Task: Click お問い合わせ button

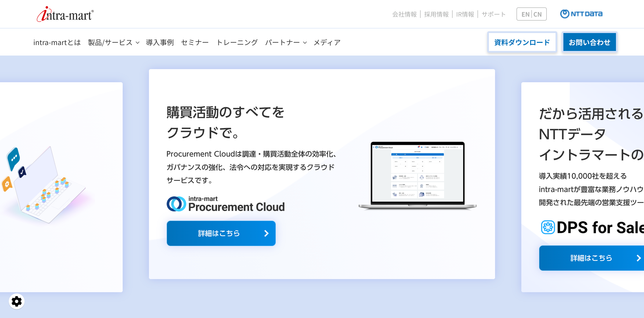Action: [589, 42]
